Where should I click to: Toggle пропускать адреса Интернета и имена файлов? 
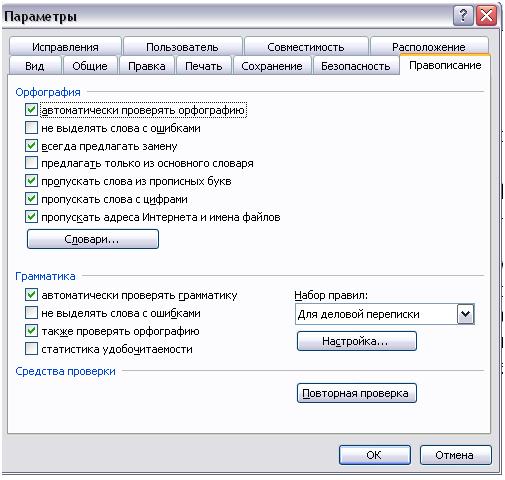[31, 217]
